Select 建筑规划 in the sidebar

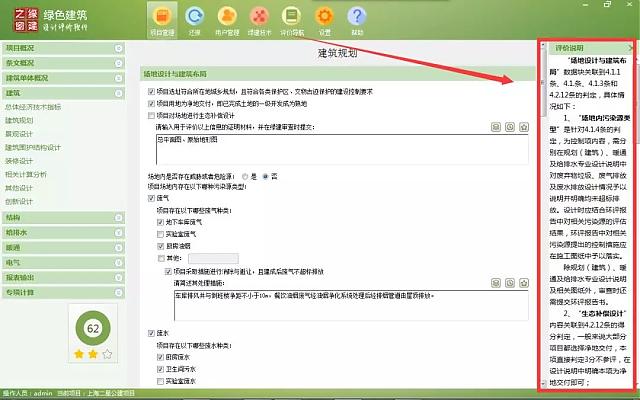coord(19,120)
